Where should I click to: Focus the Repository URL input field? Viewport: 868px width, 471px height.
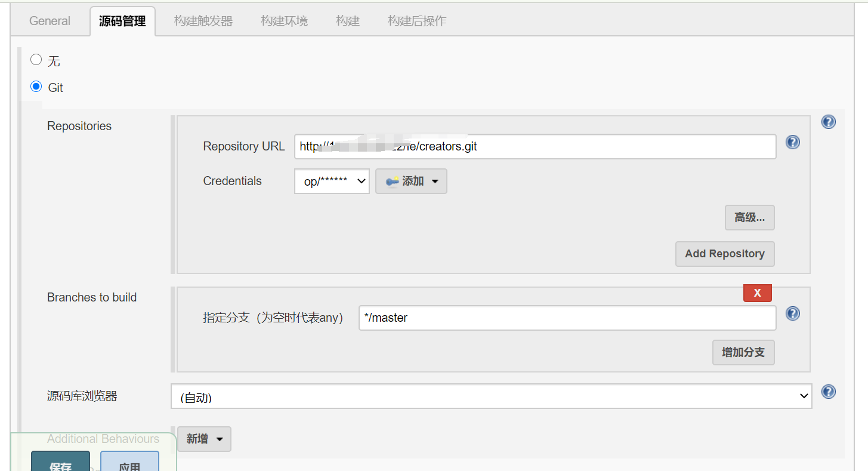click(535, 146)
